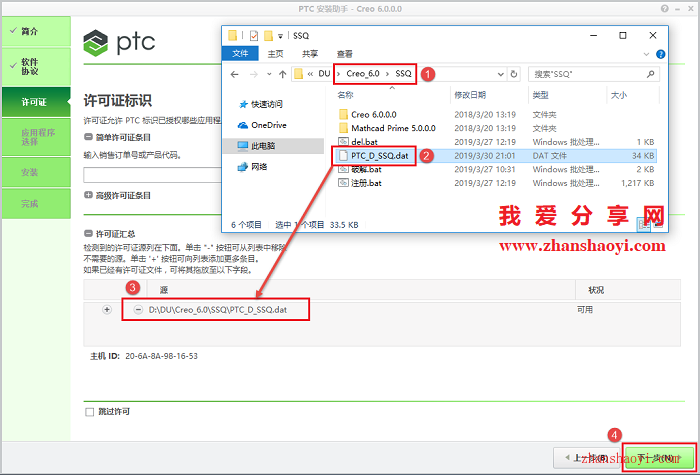Open the Explorer help icon

661,54
